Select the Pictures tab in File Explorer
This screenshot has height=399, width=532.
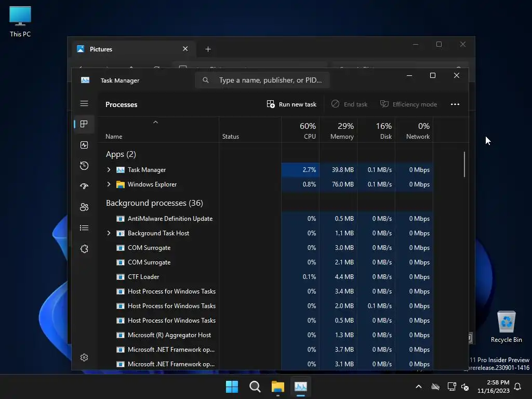pyautogui.click(x=134, y=49)
